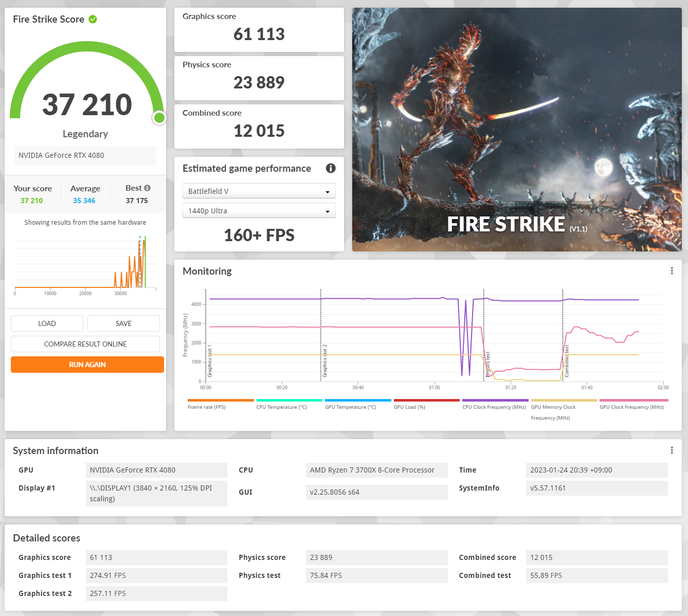Viewport: 688px width, 616px height.
Task: Click the LOAD button
Action: pyautogui.click(x=47, y=323)
